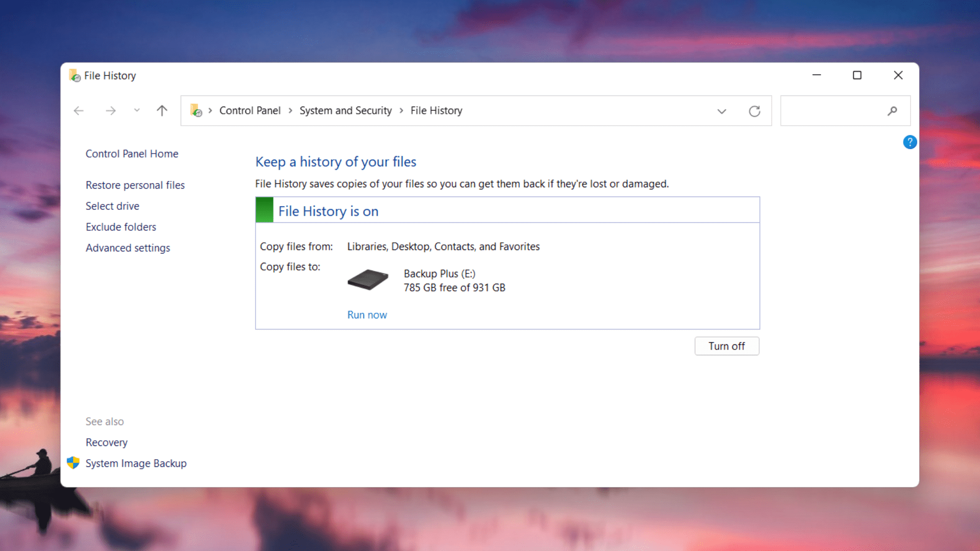The image size is (980, 551).
Task: Click the green File History status indicator
Action: click(264, 210)
